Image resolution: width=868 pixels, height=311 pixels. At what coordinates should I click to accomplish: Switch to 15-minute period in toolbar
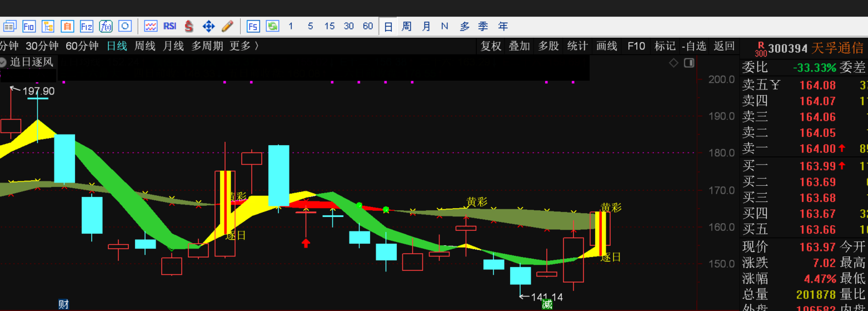(x=330, y=26)
